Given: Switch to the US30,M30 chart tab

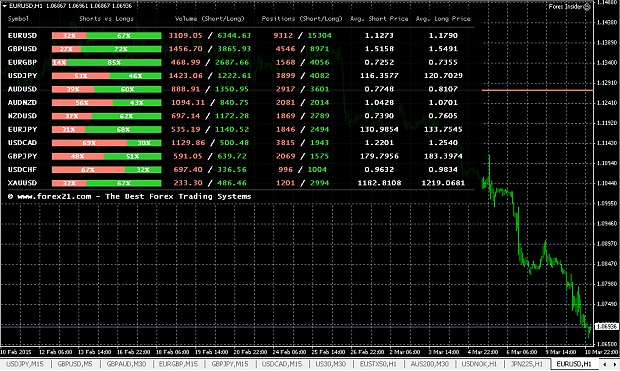Looking at the screenshot, I should [x=331, y=364].
